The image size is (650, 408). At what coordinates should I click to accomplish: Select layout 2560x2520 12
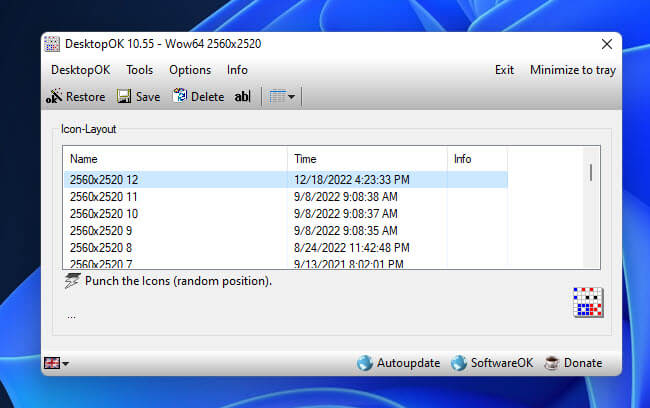click(286, 180)
